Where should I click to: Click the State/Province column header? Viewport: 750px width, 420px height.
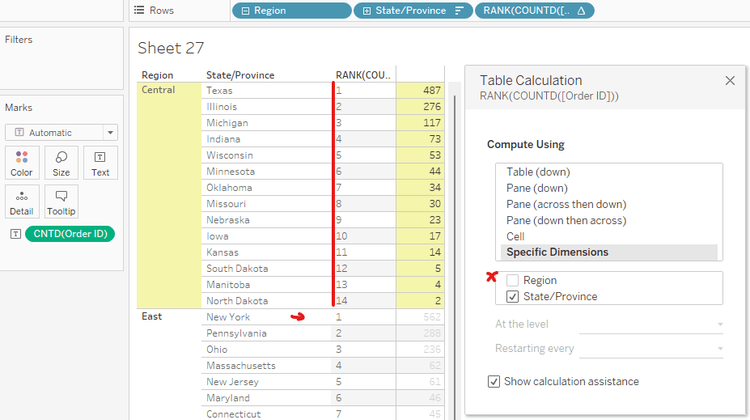(240, 75)
